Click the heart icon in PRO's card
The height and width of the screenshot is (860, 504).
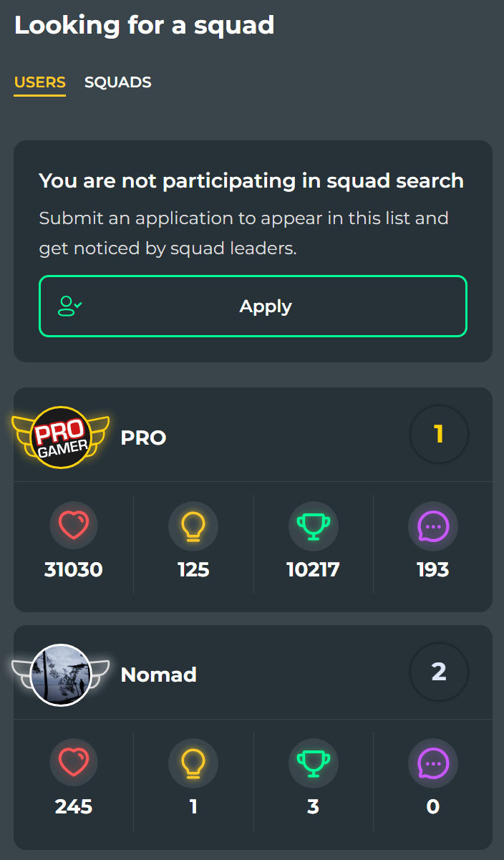coord(74,526)
